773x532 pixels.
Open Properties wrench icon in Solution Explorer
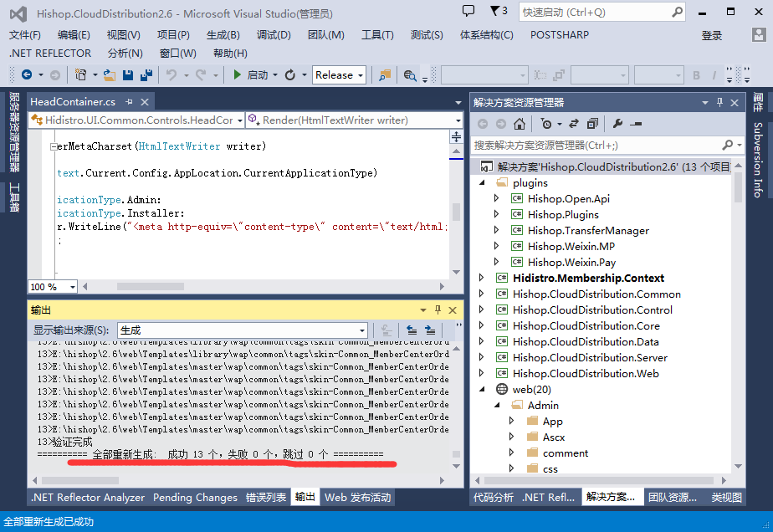pyautogui.click(x=617, y=124)
